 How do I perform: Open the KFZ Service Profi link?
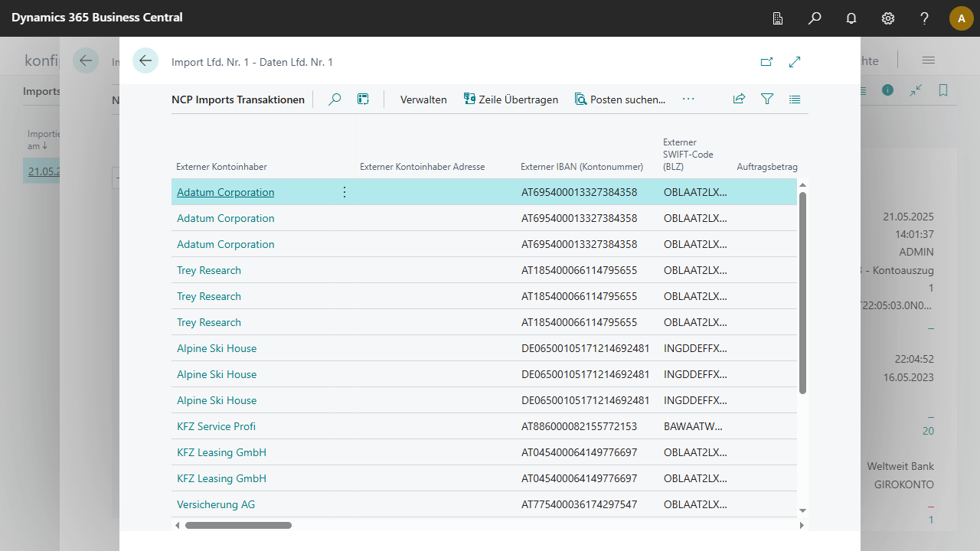pyautogui.click(x=216, y=426)
